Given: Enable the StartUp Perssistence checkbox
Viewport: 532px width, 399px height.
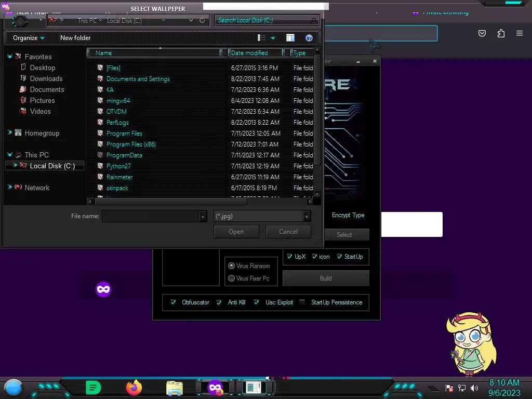Looking at the screenshot, I should 302,302.
